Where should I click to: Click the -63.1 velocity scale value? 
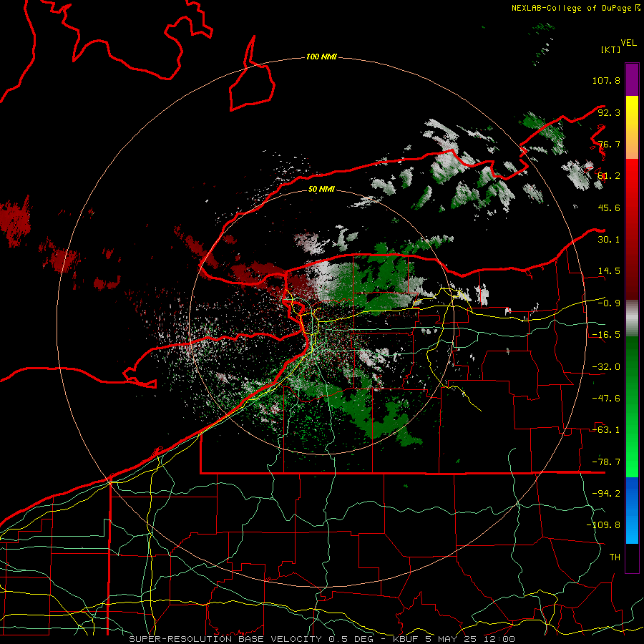point(606,430)
